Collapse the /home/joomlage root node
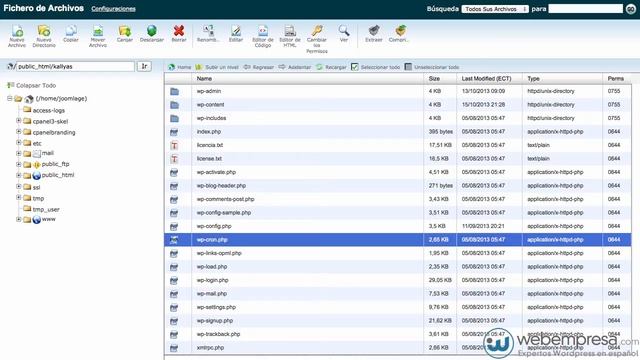Viewport: 640px width, 360px height. point(9,98)
